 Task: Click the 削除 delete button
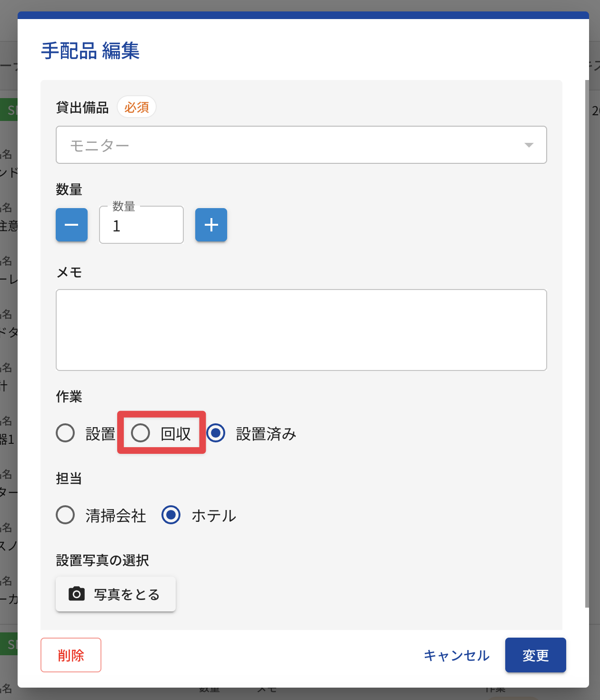coord(71,655)
